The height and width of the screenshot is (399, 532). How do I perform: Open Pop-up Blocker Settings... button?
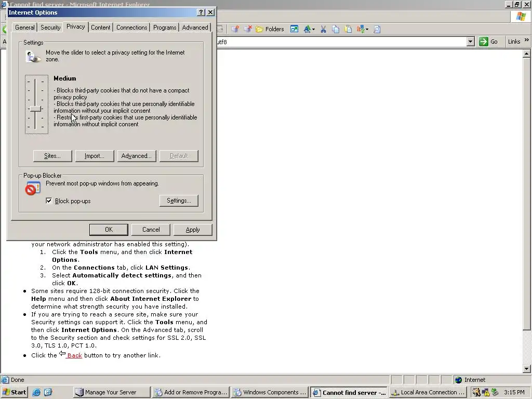(179, 201)
